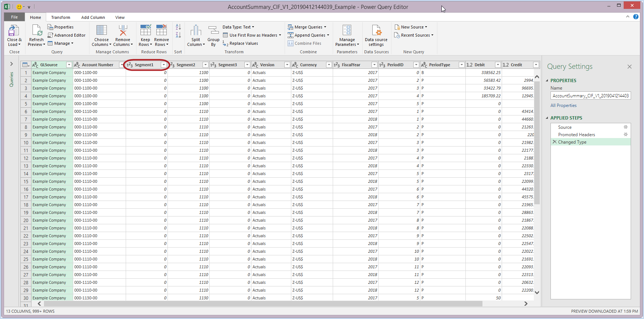Click the Manage Parameters icon
This screenshot has width=644, height=319.
pyautogui.click(x=347, y=30)
